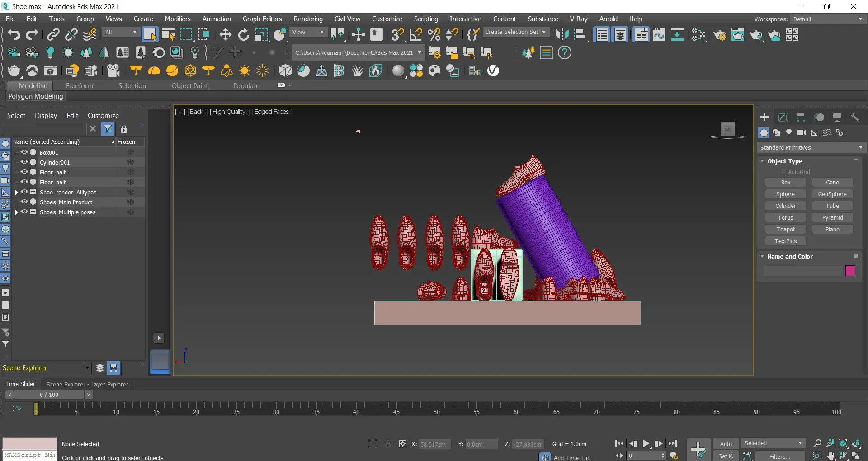
Task: Jump to the animation end frame
Action: tap(673, 444)
